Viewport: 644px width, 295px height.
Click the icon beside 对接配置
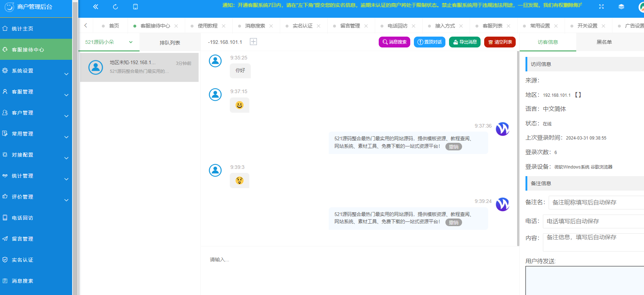[5, 154]
